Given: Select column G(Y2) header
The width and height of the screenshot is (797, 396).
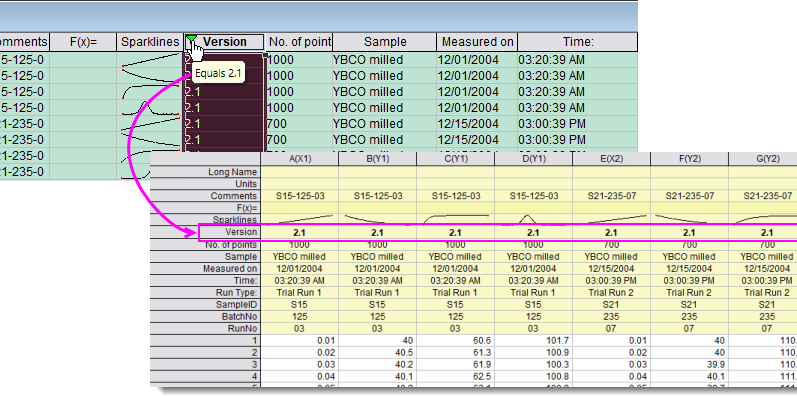Looking at the screenshot, I should (763, 159).
